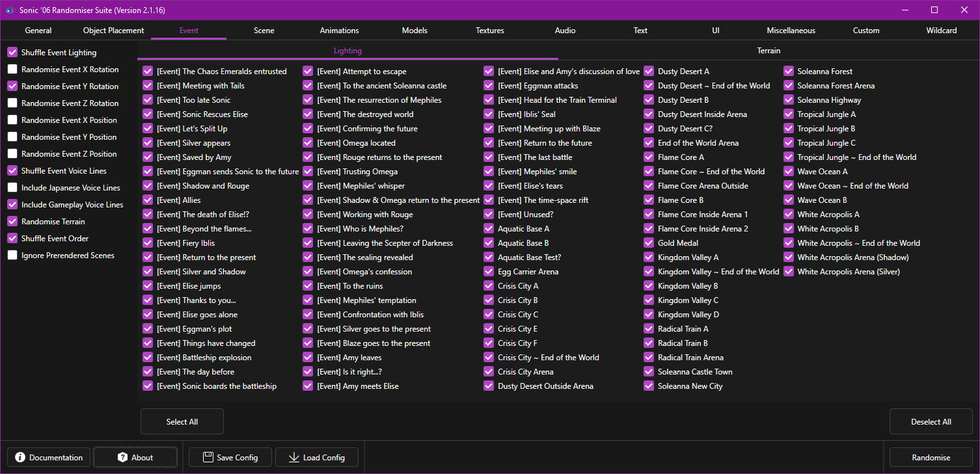980x474 pixels.
Task: Enable Randomise Event X Rotation
Action: (12, 70)
